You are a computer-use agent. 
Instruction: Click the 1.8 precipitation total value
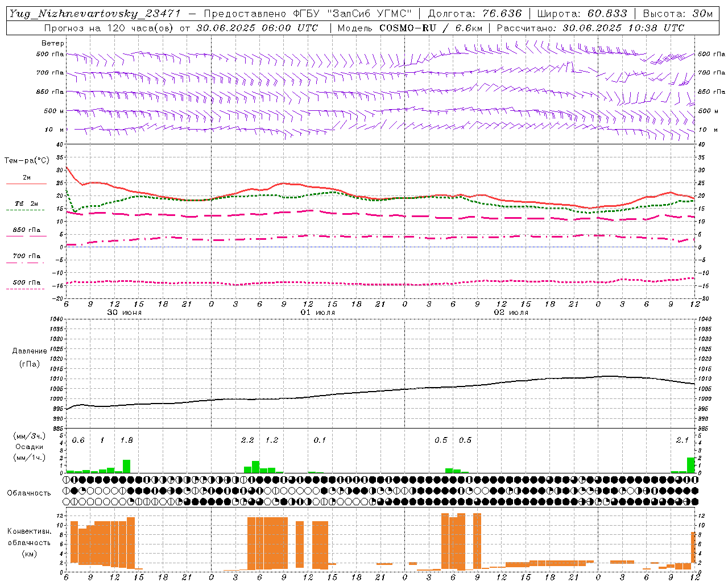pyautogui.click(x=126, y=440)
